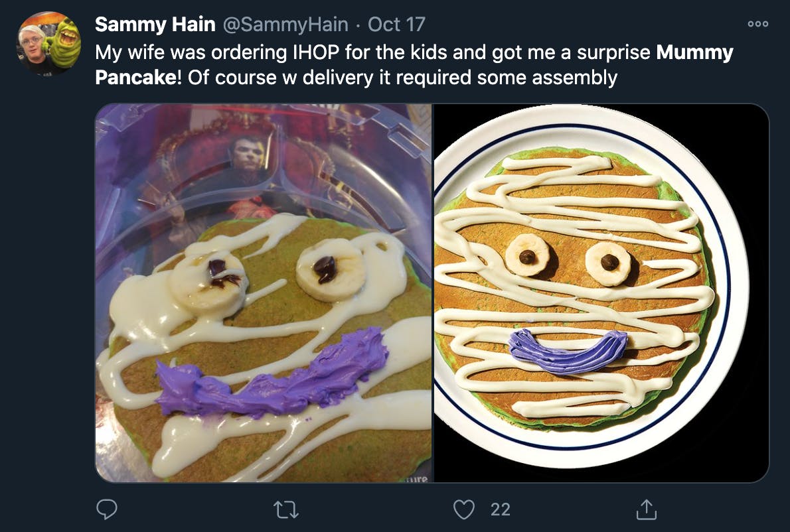View the IHOP plate promo photo on right
Screen dimensions: 790x532
pos(601,293)
